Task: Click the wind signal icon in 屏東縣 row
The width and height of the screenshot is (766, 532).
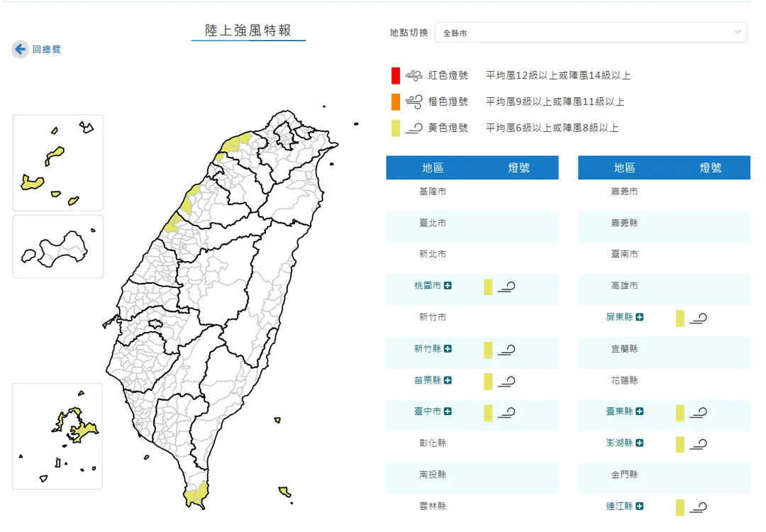Action: click(x=699, y=318)
